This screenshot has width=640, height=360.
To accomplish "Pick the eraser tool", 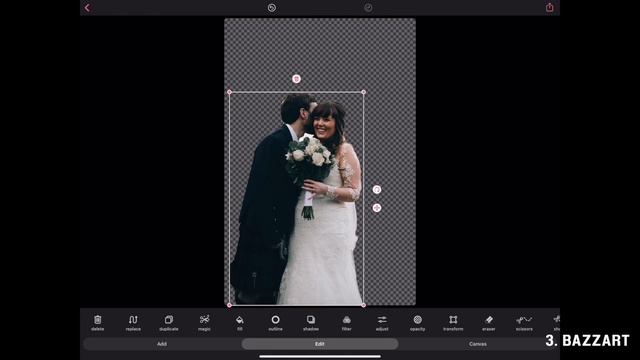I will click(489, 322).
